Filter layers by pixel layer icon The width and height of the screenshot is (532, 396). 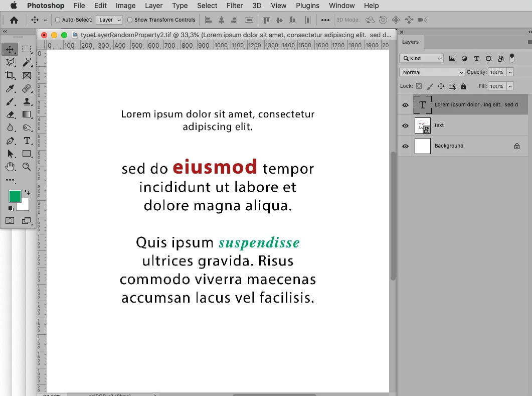click(x=452, y=58)
